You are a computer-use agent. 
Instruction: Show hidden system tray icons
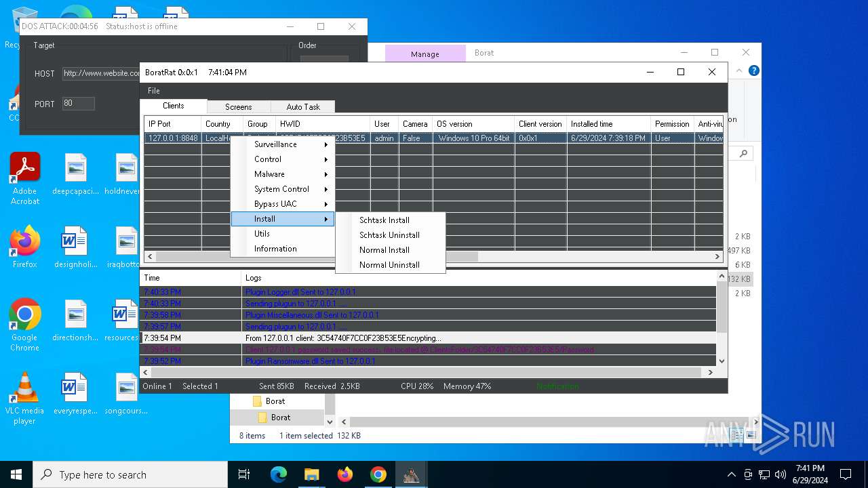pyautogui.click(x=731, y=474)
